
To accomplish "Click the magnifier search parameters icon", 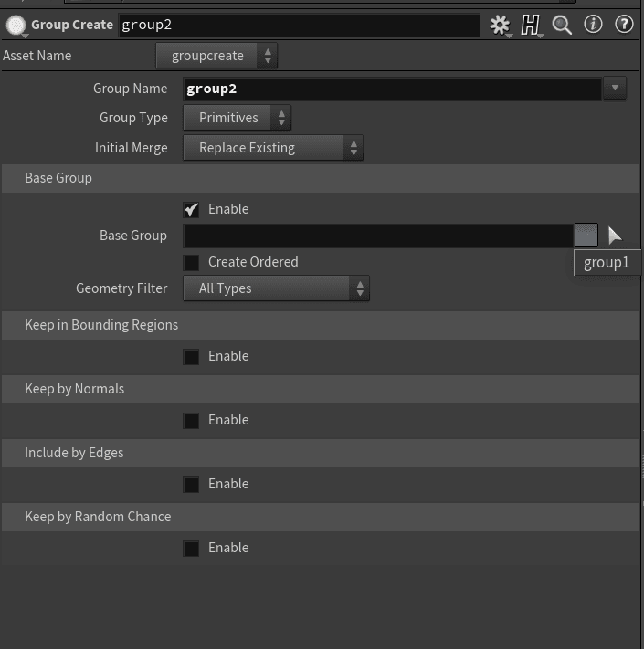I will [x=562, y=25].
